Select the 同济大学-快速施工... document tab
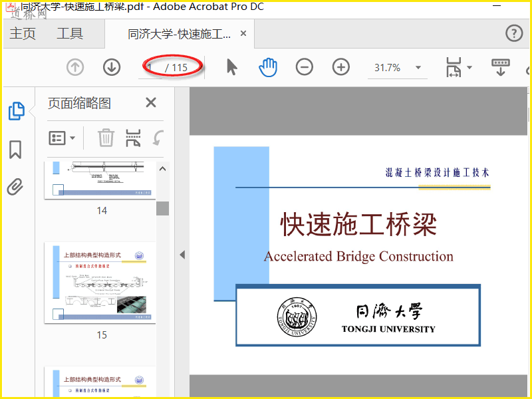532x399 pixels. pyautogui.click(x=179, y=34)
